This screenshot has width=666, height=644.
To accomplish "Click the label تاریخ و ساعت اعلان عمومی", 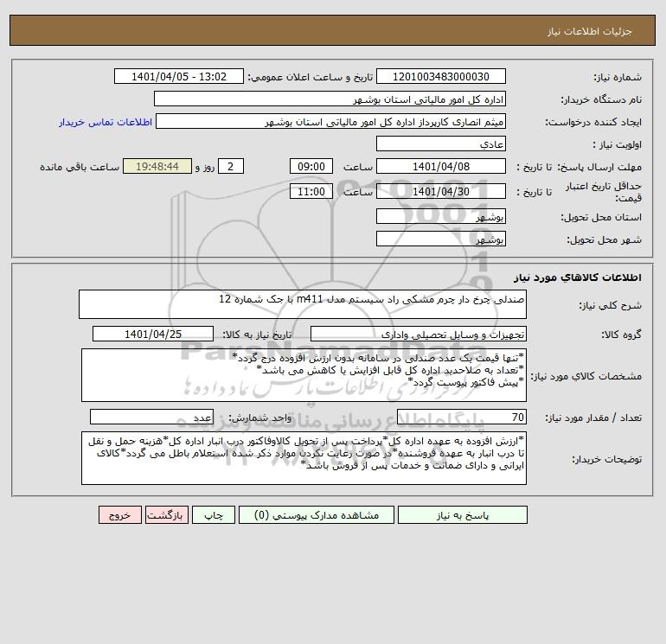I will coord(310,77).
